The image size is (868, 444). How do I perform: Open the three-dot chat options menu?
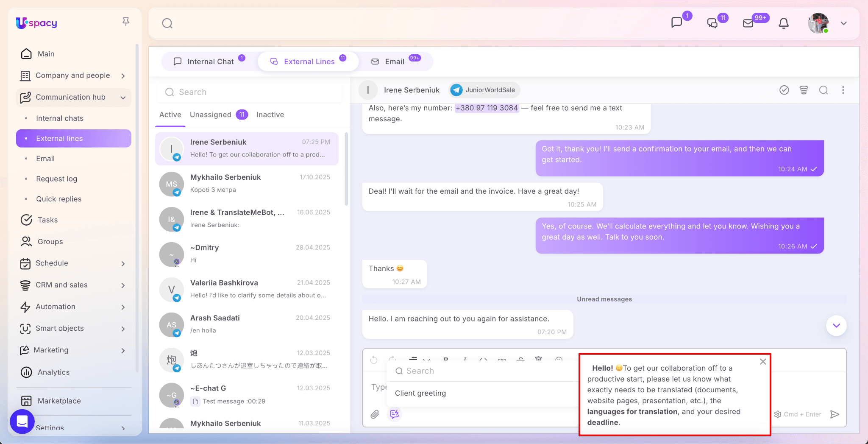(843, 90)
